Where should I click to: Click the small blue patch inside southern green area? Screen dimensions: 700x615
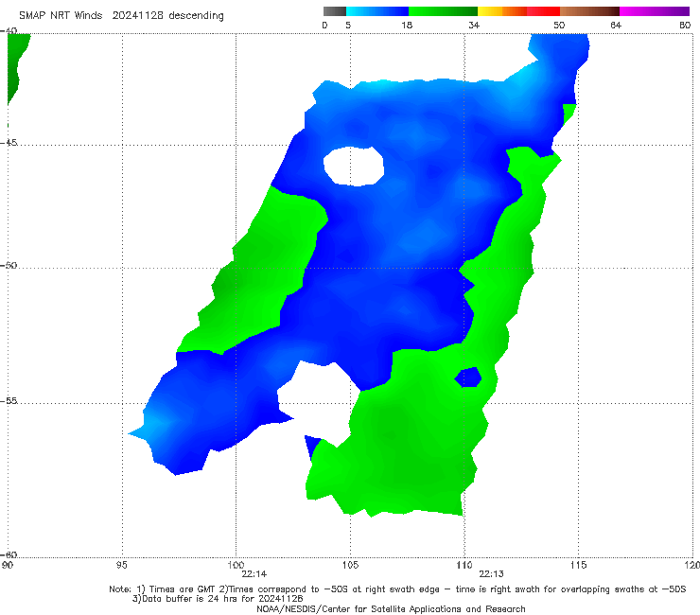click(x=468, y=377)
